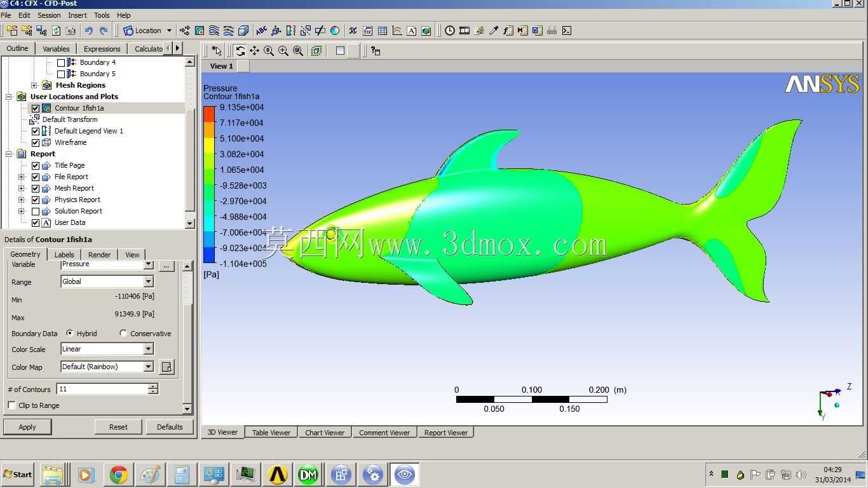Insert a Streamline object
Image resolution: width=868 pixels, height=488 pixels.
(x=214, y=30)
